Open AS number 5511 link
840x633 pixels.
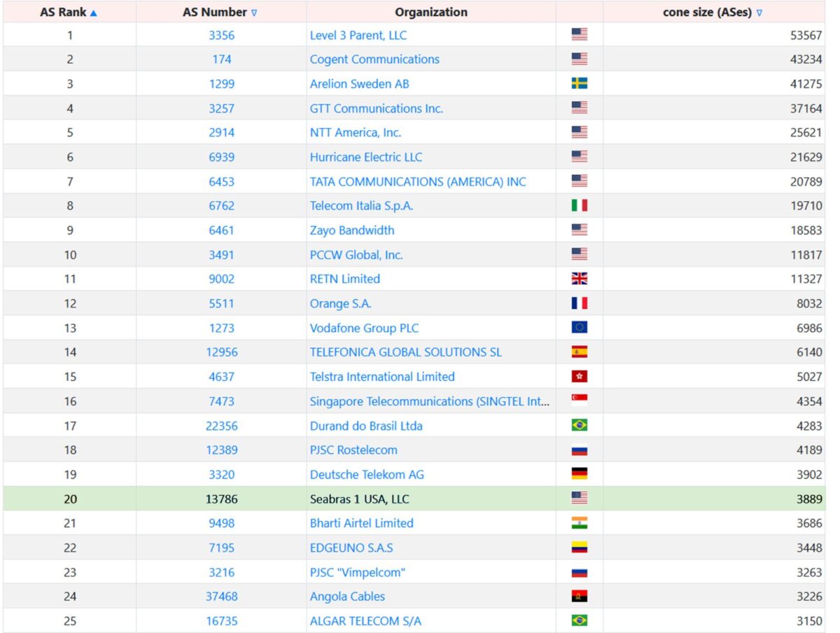click(x=221, y=303)
